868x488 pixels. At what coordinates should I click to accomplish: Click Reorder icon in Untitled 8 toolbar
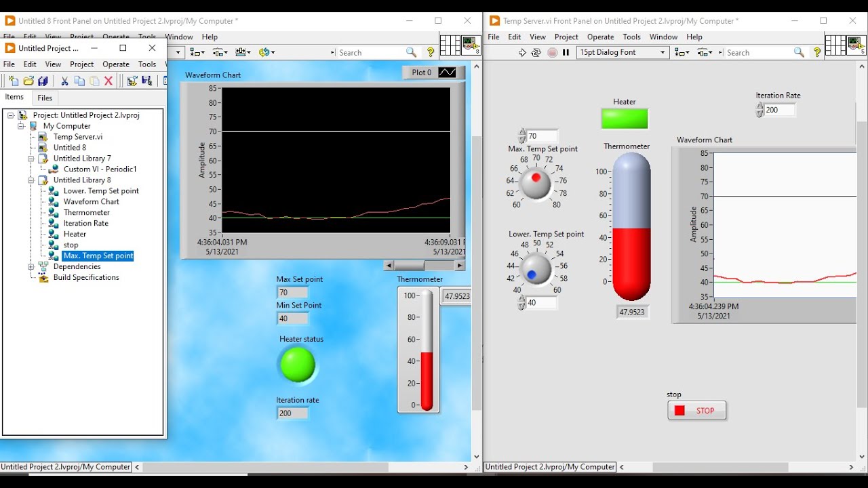(267, 52)
